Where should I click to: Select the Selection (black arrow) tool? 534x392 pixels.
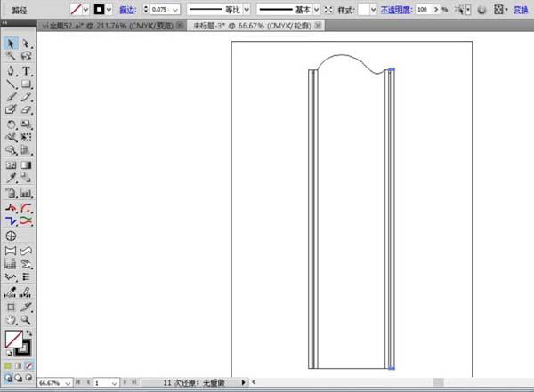11,44
